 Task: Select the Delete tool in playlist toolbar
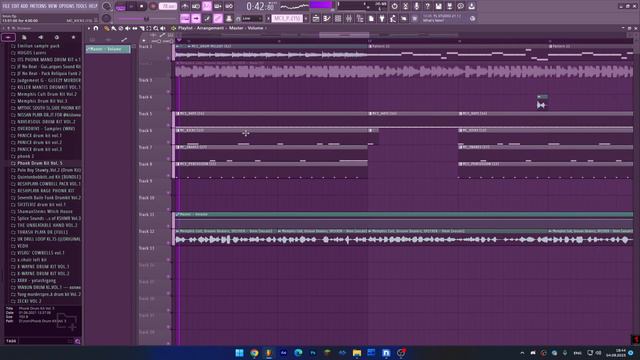coord(120,28)
